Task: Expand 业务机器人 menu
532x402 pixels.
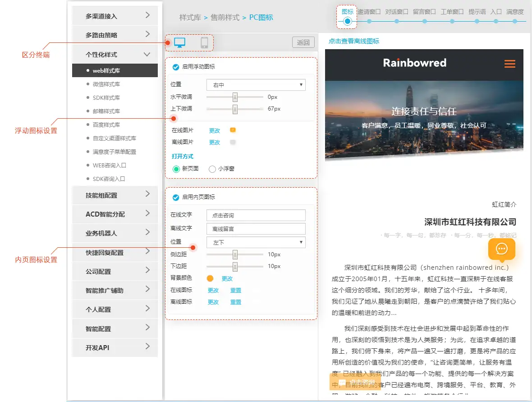Action: (115, 233)
